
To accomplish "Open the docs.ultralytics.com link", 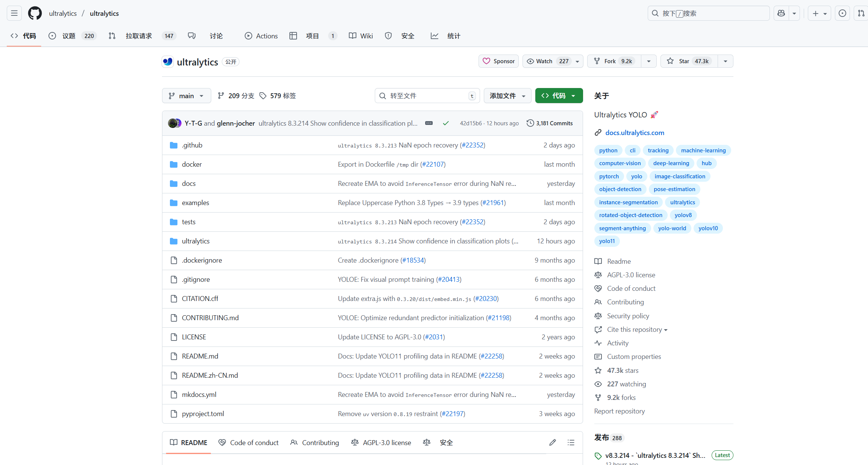I will tap(635, 132).
